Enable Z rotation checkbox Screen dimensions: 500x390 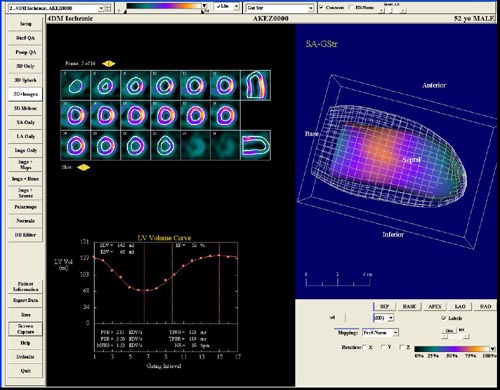402,347
